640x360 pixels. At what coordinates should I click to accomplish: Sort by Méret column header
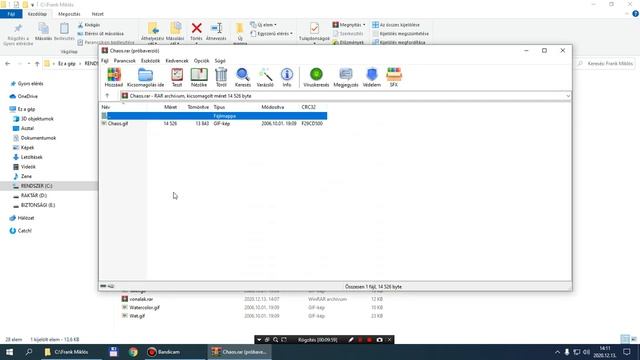[171, 107]
